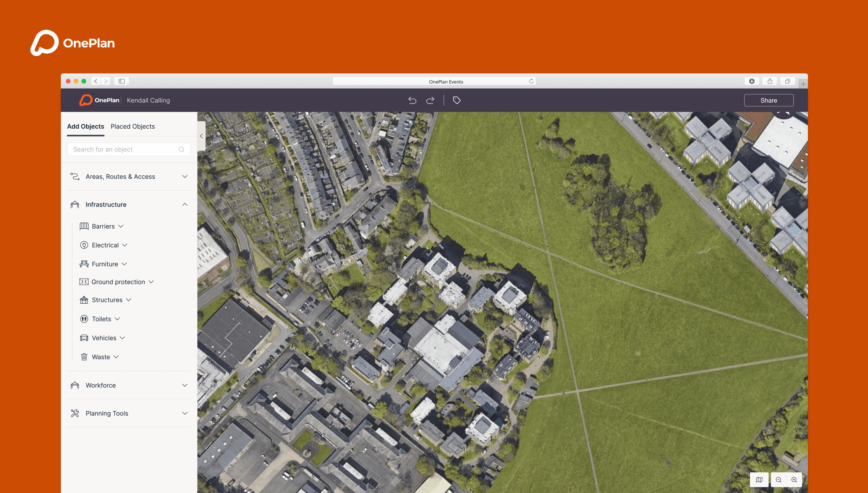Zoom out of the map
Screen dimensions: 868x493
779,480
